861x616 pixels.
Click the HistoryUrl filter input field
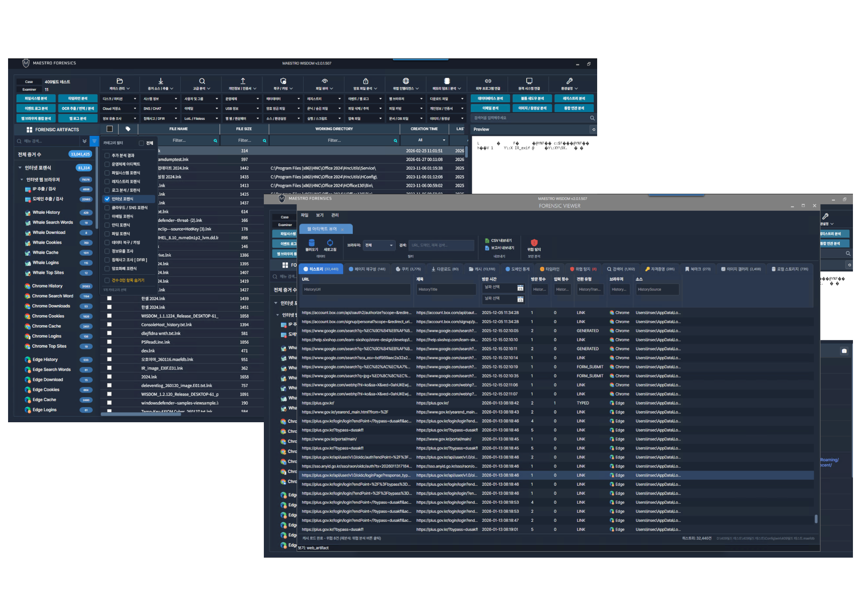coord(357,289)
